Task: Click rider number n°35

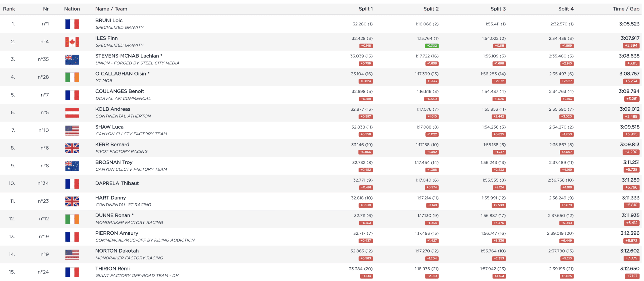Action: pos(43,59)
